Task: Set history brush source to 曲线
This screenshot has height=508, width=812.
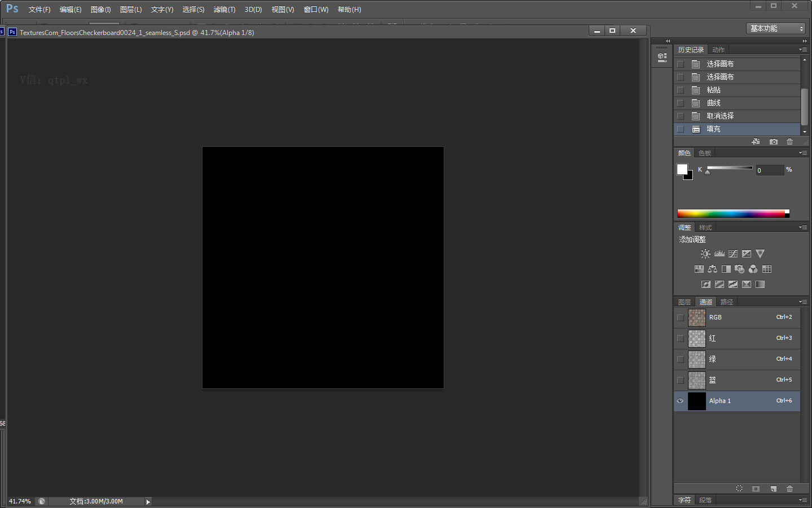Action: point(681,103)
